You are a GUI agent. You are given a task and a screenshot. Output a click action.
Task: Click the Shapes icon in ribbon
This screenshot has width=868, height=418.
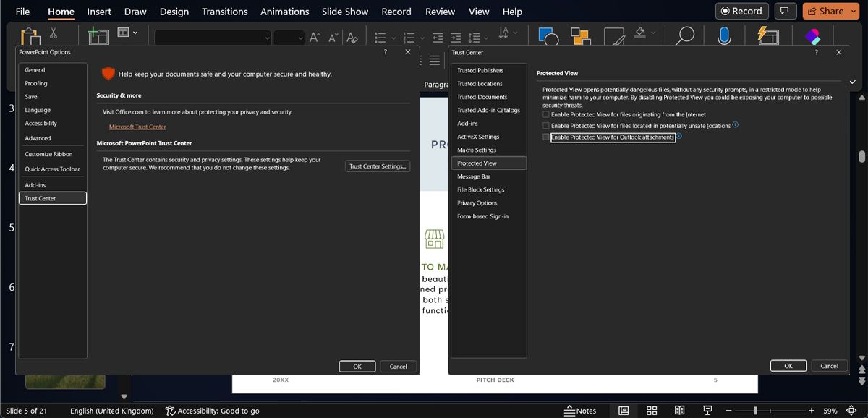pos(548,37)
